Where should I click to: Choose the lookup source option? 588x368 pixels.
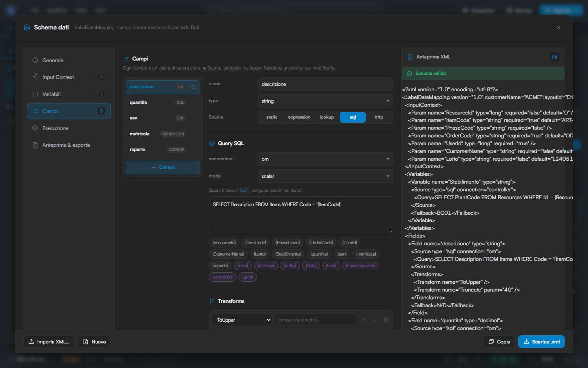coord(327,117)
